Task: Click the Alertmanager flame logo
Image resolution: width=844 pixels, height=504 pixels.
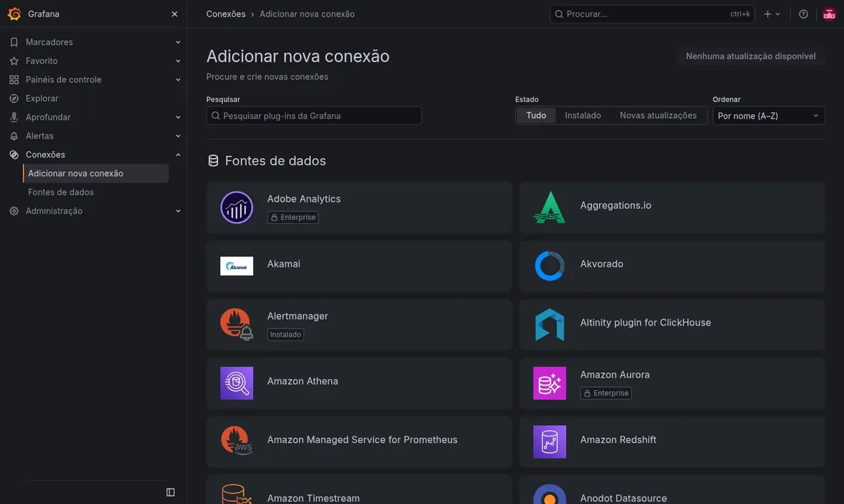Action: point(236,324)
